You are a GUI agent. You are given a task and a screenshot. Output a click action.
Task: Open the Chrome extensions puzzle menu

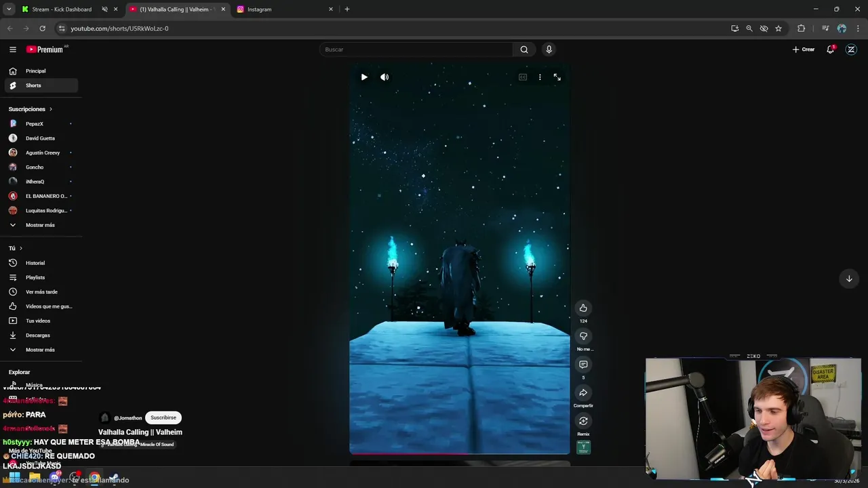point(802,28)
